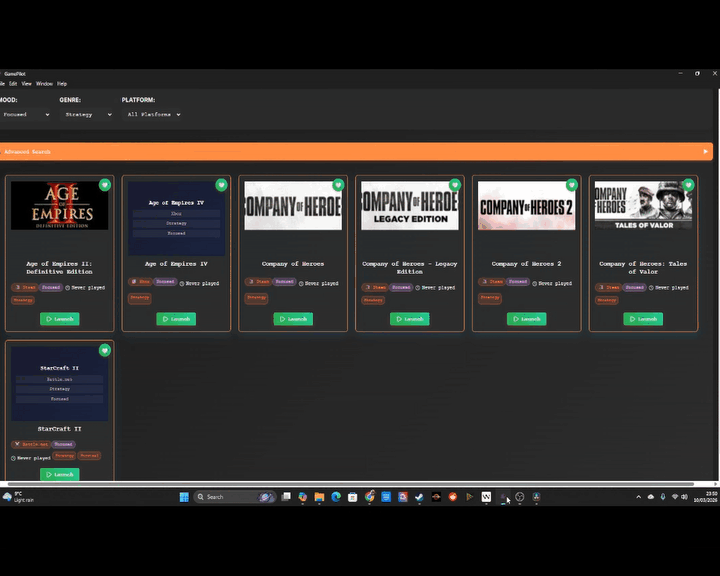The height and width of the screenshot is (576, 720).
Task: Launch Age of Empires IV
Action: [x=176, y=319]
